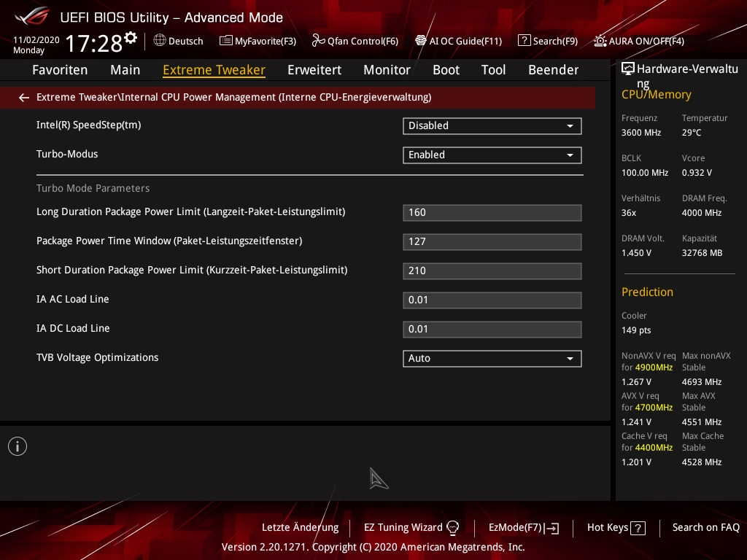
Task: Select TVB Voltage Optimizations label
Action: (x=97, y=357)
